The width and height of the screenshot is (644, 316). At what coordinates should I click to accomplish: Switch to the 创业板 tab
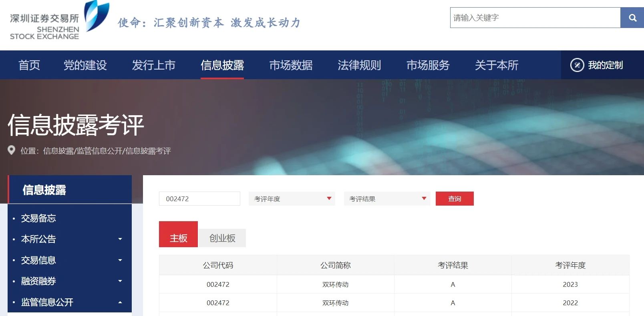(222, 238)
